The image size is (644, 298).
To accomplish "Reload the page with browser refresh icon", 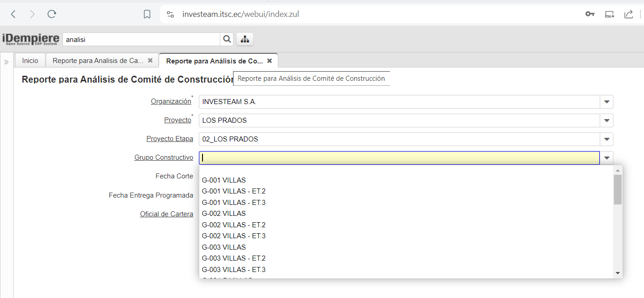I will 52,14.
